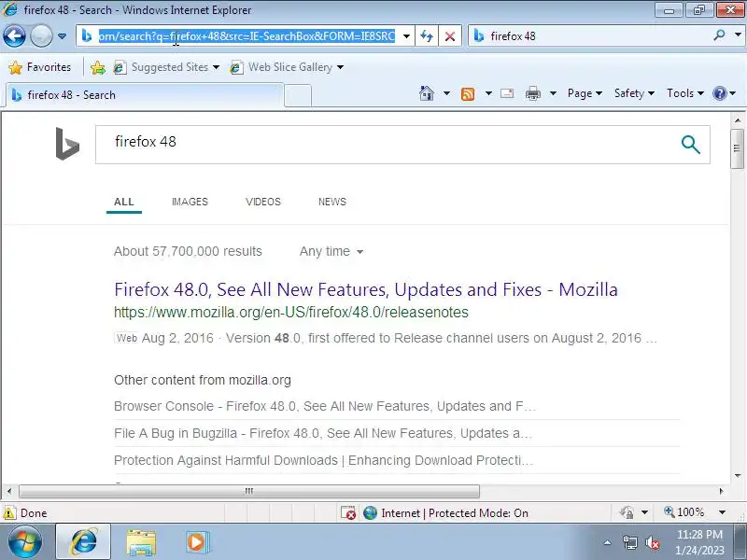Click the horizontal scrollbar thumb
This screenshot has height=560, width=747.
point(248,491)
